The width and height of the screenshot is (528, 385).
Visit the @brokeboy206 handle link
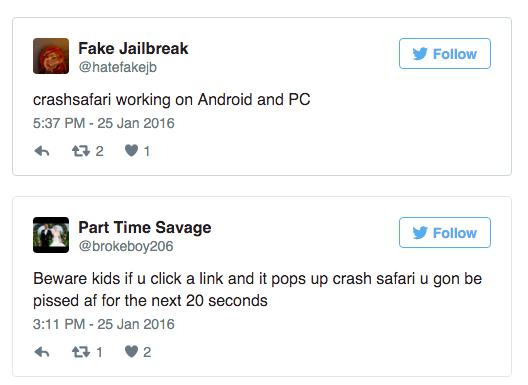point(126,246)
